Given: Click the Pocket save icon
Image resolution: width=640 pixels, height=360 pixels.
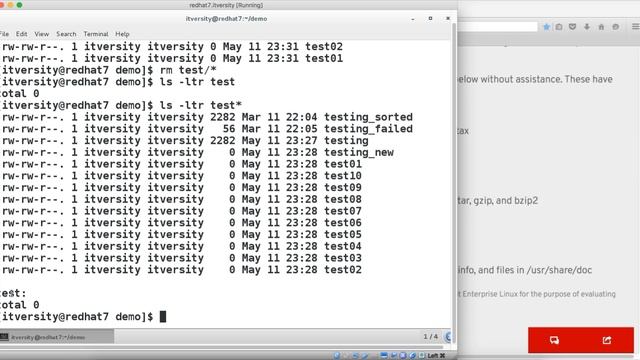Looking at the screenshot, I should click(x=572, y=27).
